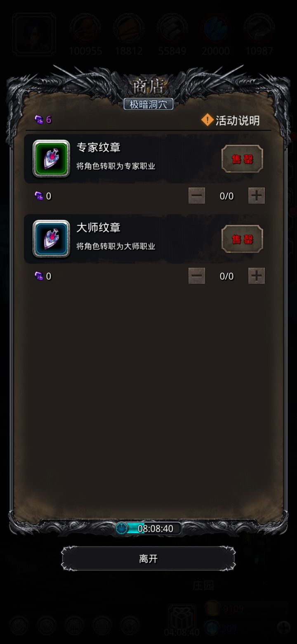Tap the 专家纹章 item title
The width and height of the screenshot is (297, 644).
pyautogui.click(x=98, y=147)
